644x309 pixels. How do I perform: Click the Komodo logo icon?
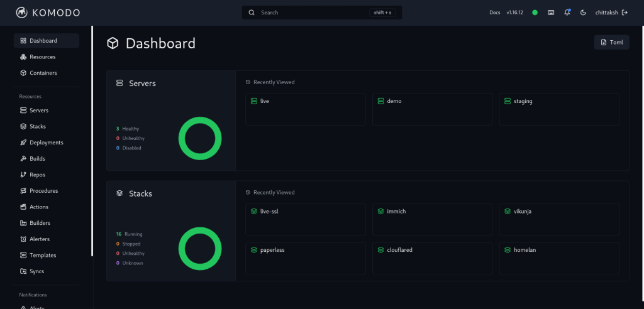22,13
